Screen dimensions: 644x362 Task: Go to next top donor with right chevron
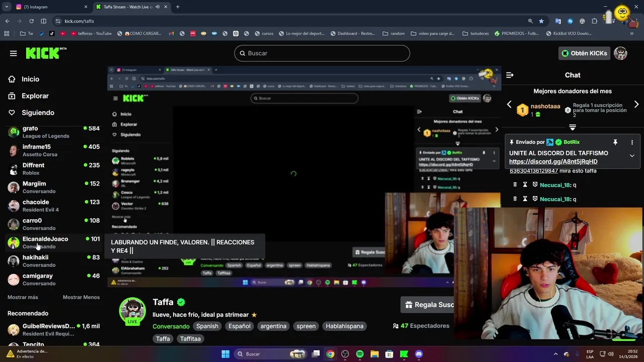tap(636, 105)
